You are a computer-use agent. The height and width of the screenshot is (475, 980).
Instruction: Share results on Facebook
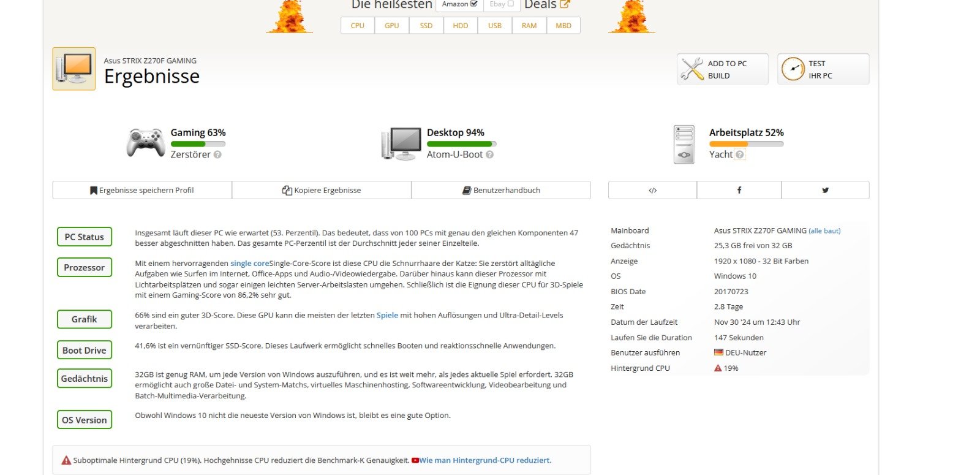(x=739, y=190)
